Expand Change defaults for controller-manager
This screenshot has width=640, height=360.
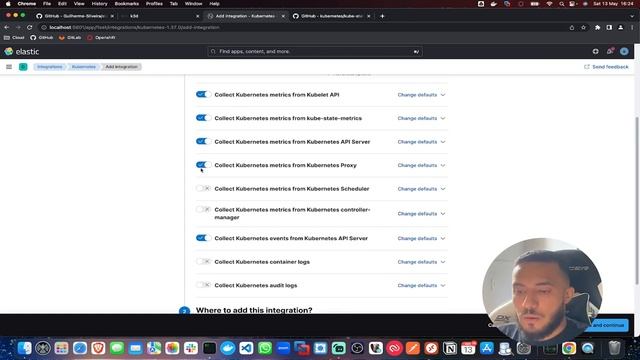tap(421, 214)
